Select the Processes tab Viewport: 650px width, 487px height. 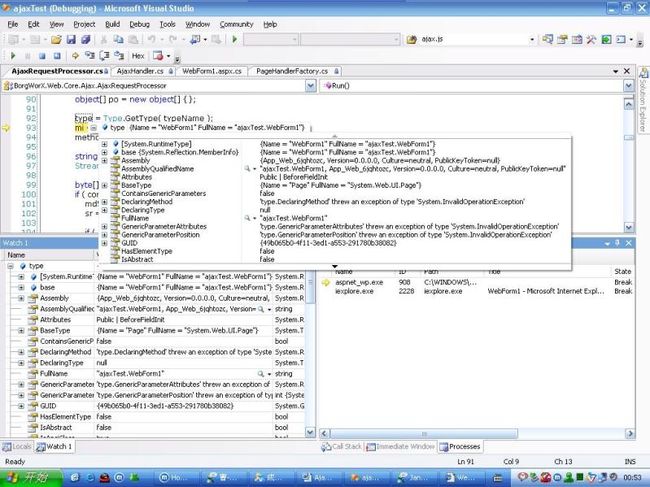point(460,447)
